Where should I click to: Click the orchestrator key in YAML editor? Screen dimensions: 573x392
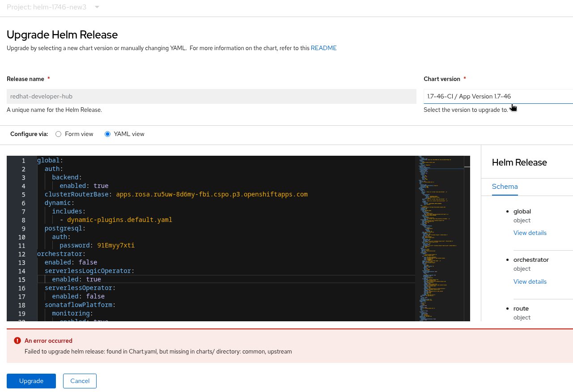pyautogui.click(x=59, y=254)
